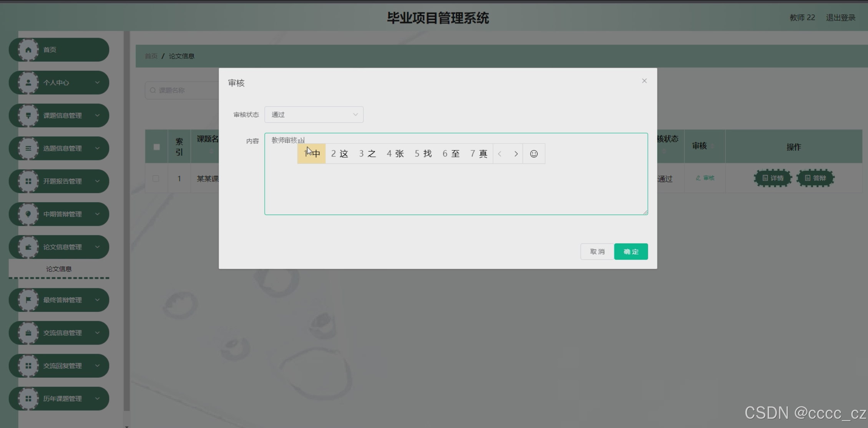Click the midterm defense lightbulb icon
Image resolution: width=868 pixels, height=428 pixels.
pyautogui.click(x=28, y=214)
